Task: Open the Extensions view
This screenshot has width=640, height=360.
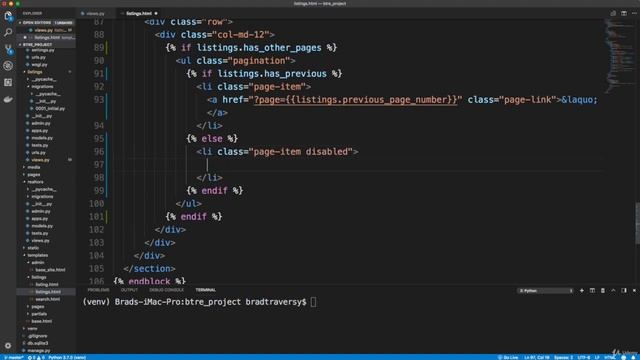Action: click(8, 82)
